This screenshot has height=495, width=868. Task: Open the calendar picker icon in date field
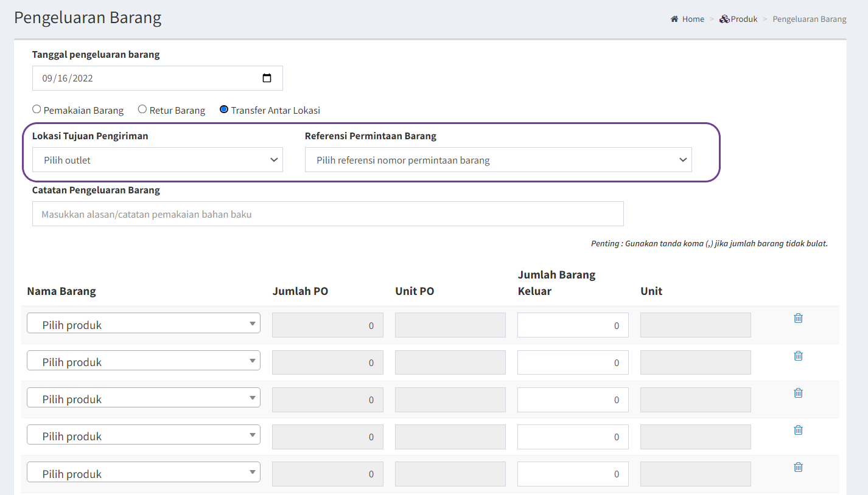(x=267, y=78)
